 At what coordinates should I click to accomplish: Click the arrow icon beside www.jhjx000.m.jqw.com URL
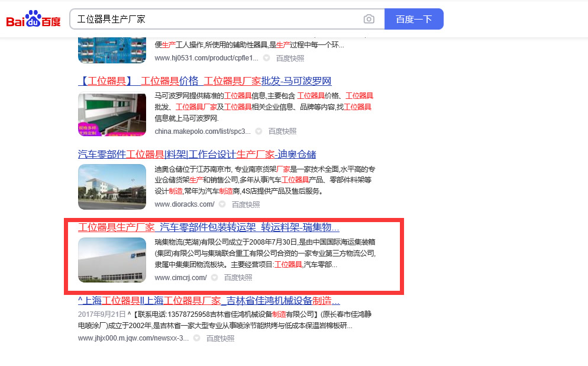[196, 339]
